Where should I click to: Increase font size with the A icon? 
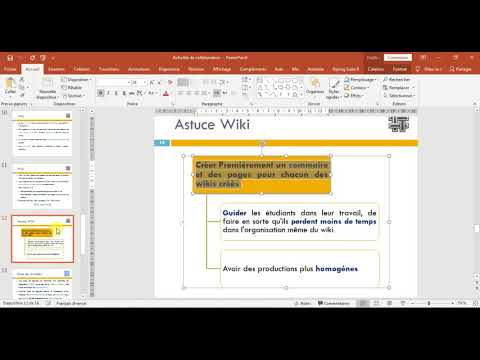coord(152,82)
